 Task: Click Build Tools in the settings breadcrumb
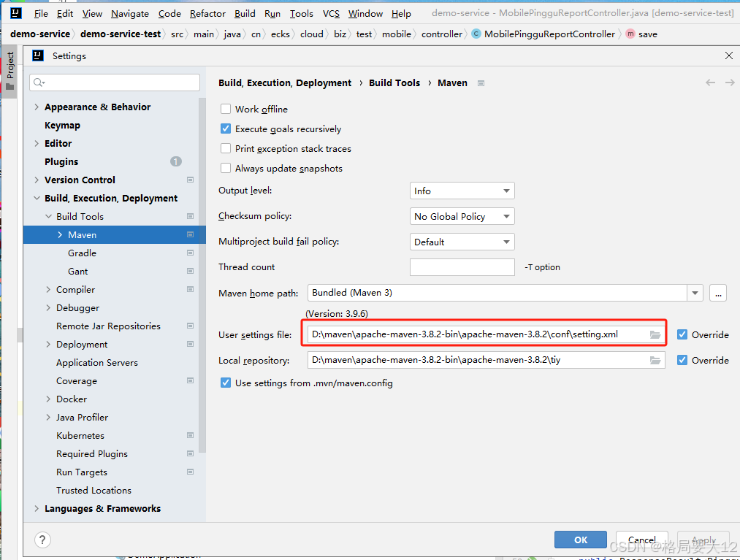[394, 83]
